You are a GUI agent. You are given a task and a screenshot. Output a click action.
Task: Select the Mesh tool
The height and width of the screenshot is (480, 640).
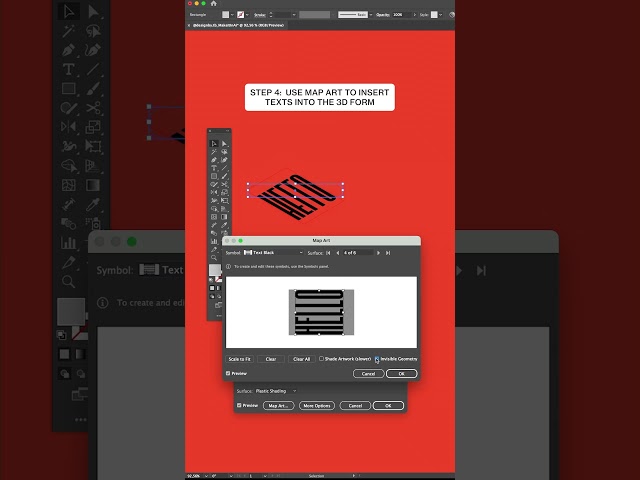click(x=213, y=217)
